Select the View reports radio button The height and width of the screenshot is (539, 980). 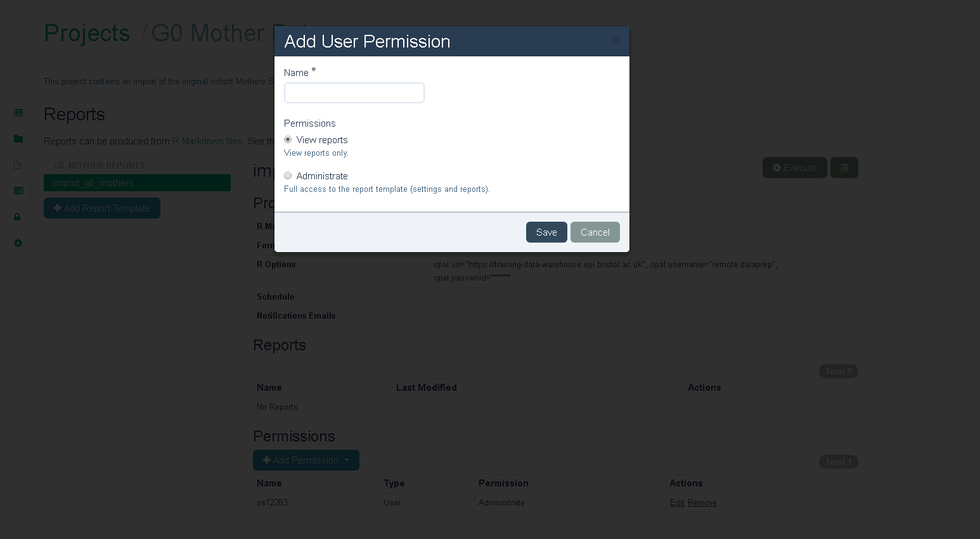(x=288, y=139)
